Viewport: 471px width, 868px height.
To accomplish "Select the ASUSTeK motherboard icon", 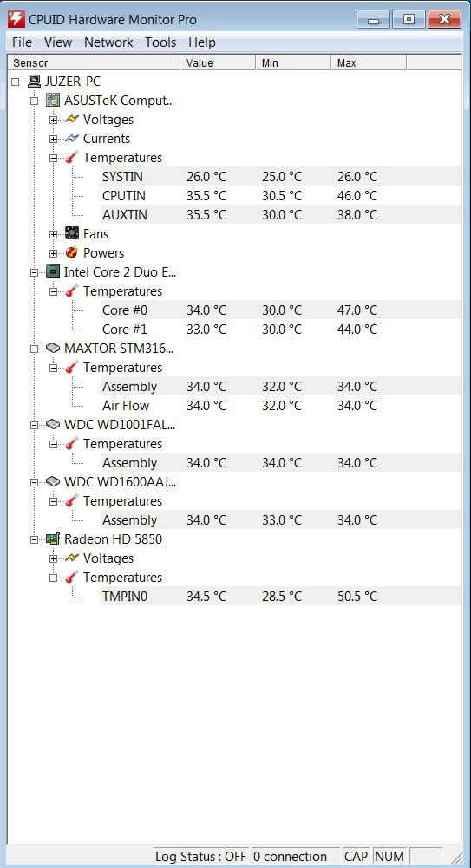I will click(x=53, y=101).
